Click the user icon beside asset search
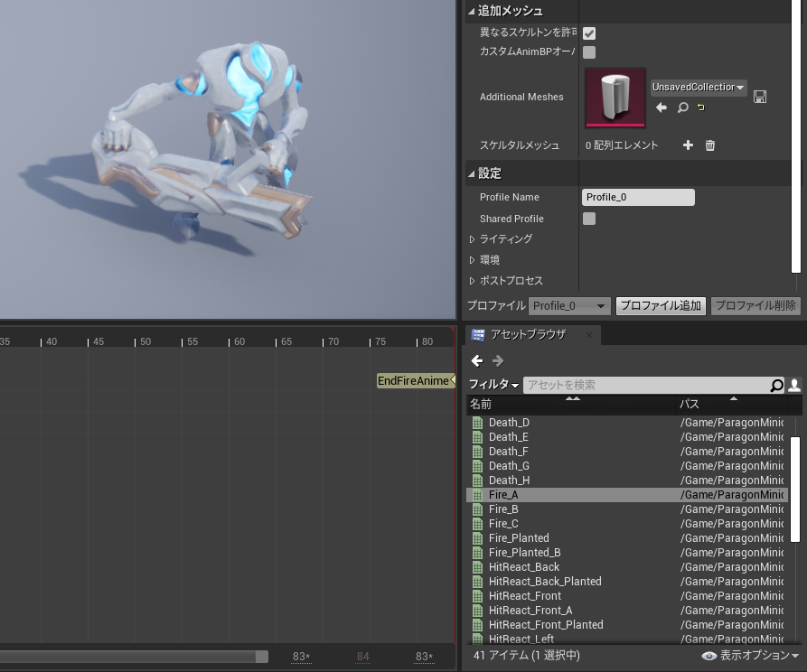Screen dimensions: 807x672 (x=794, y=385)
